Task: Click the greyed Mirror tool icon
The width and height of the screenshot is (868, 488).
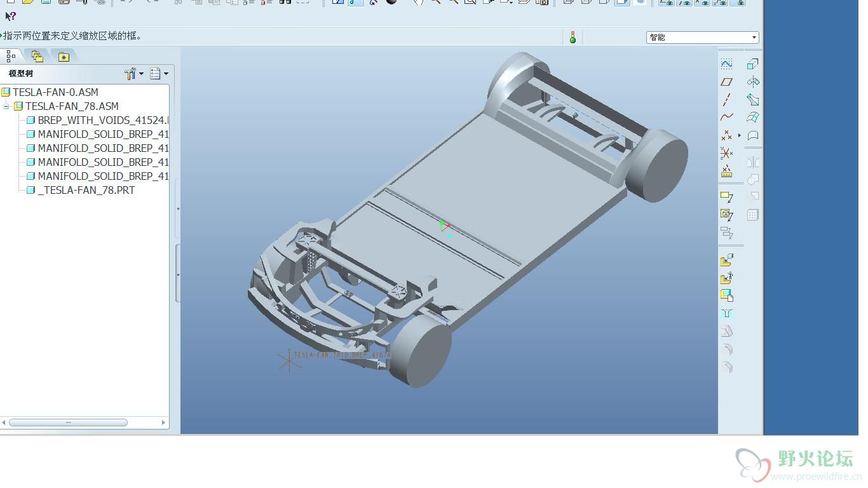Action: 753,162
